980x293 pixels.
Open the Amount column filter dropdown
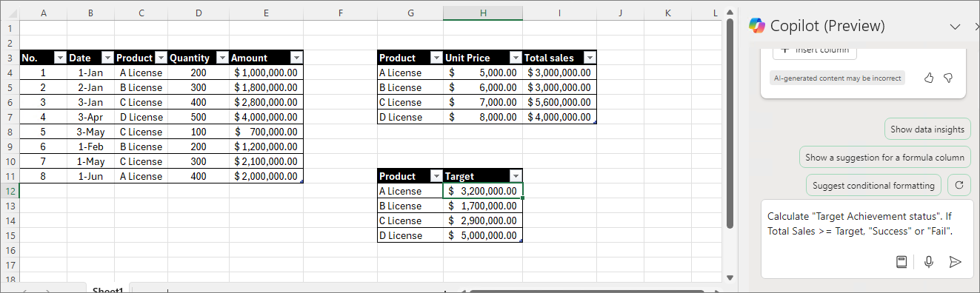pyautogui.click(x=296, y=58)
